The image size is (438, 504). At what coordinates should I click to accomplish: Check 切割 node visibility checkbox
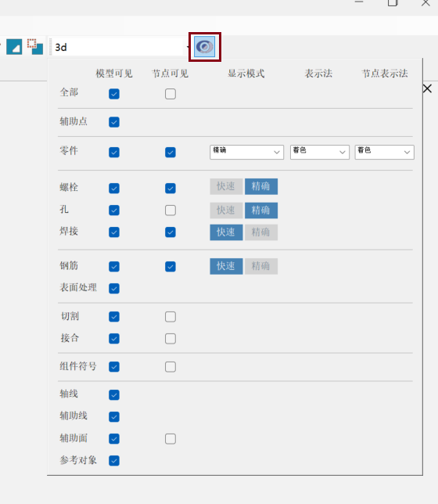coord(171,317)
